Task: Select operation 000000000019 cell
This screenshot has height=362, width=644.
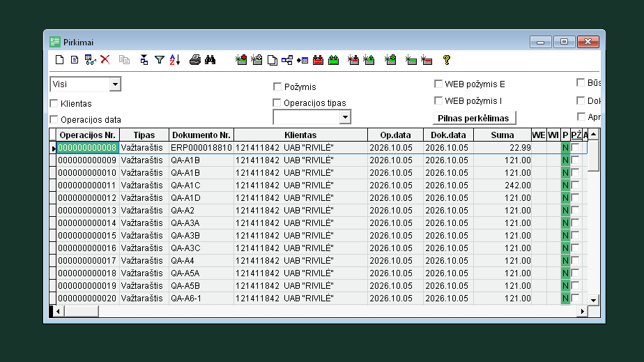Action: point(88,285)
